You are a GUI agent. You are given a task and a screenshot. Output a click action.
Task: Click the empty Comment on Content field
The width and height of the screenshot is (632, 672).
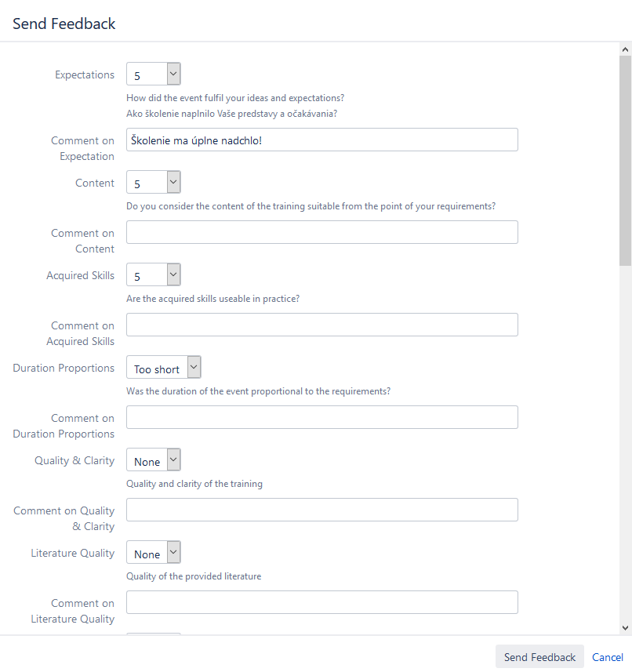click(321, 231)
